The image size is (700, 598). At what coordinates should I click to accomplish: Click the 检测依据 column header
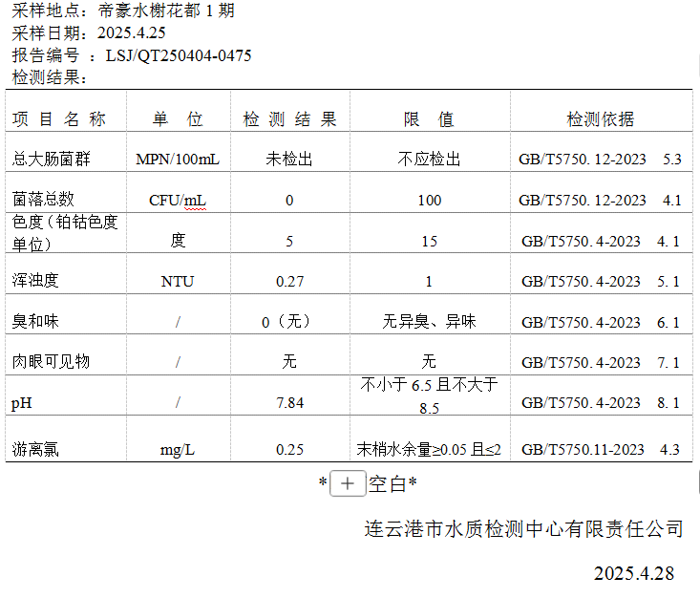click(600, 119)
